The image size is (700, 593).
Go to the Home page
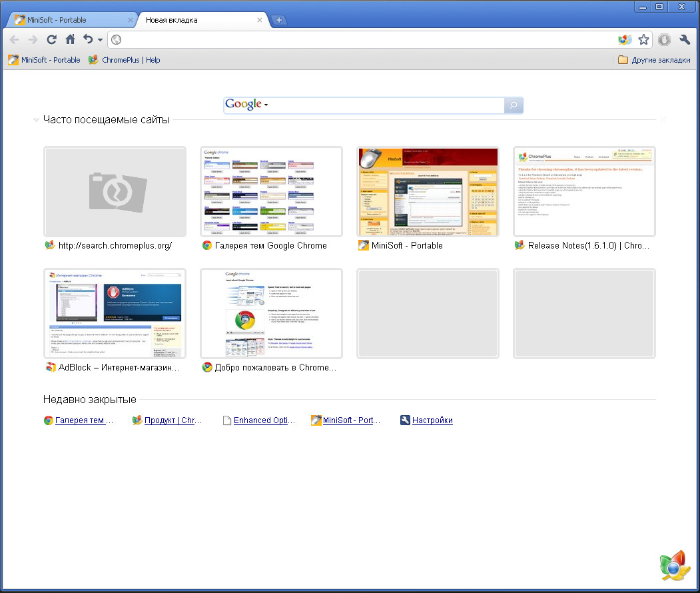pyautogui.click(x=70, y=39)
